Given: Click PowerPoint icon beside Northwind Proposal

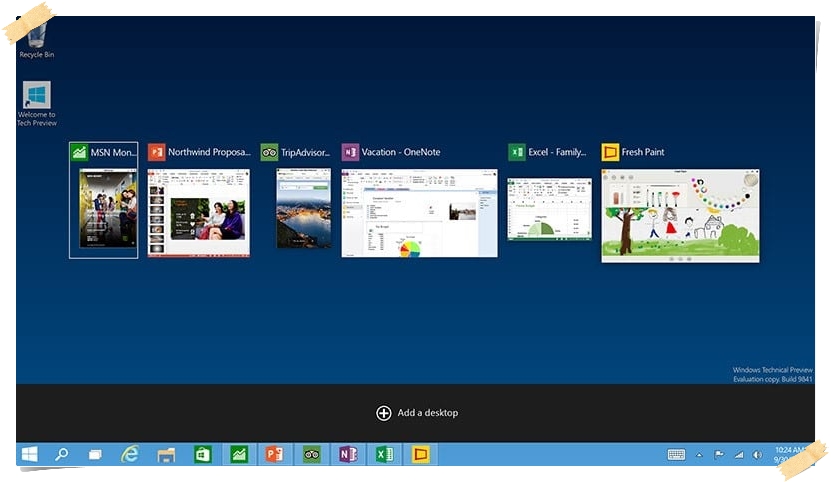Looking at the screenshot, I should [x=156, y=152].
